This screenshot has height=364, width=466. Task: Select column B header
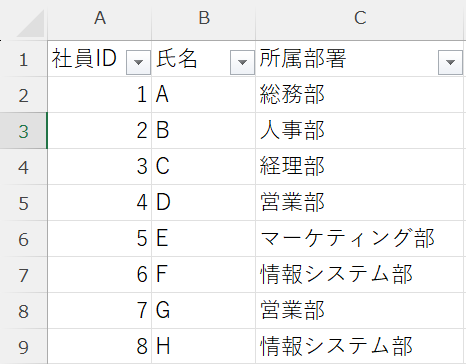204,18
